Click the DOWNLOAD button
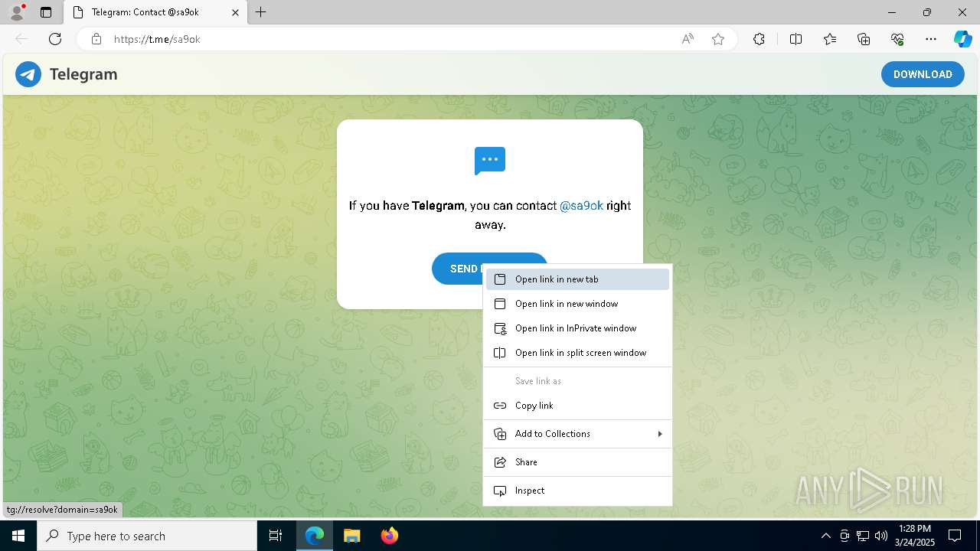980x551 pixels. [x=923, y=74]
